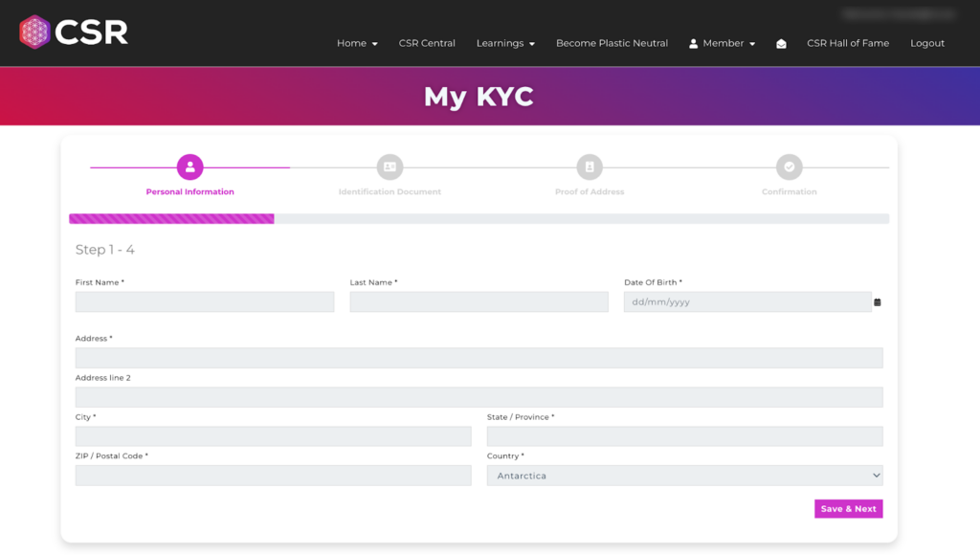Go to CSR Central page

427,43
